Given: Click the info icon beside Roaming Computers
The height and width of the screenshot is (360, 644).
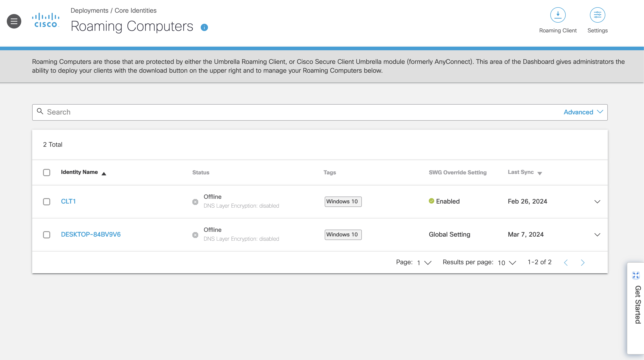Looking at the screenshot, I should pyautogui.click(x=204, y=28).
